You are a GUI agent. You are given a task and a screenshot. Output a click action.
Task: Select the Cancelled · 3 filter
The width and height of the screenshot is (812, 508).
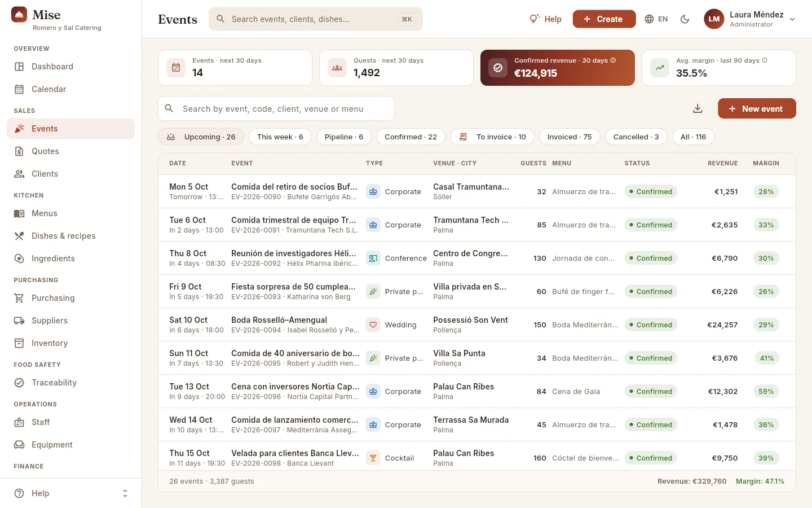point(636,137)
